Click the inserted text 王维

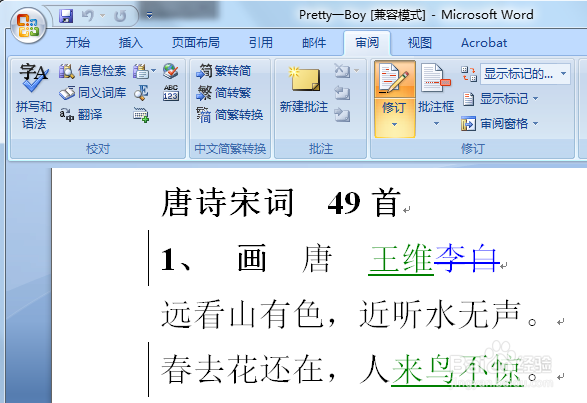(x=401, y=259)
